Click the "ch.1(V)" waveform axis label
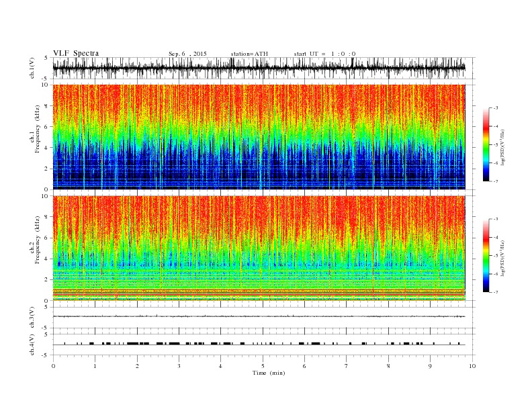 point(32,68)
